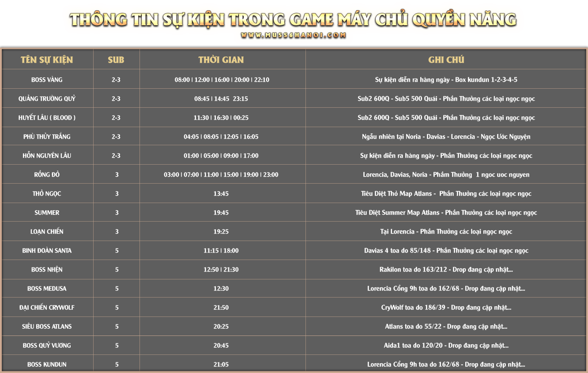Viewport: 588px width, 373px height.
Task: Click the www.muss6hanoi.com website link
Action: [293, 36]
